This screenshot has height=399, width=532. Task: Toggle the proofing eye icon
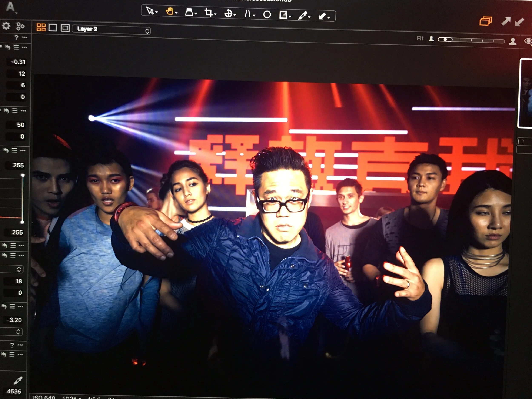(x=528, y=41)
